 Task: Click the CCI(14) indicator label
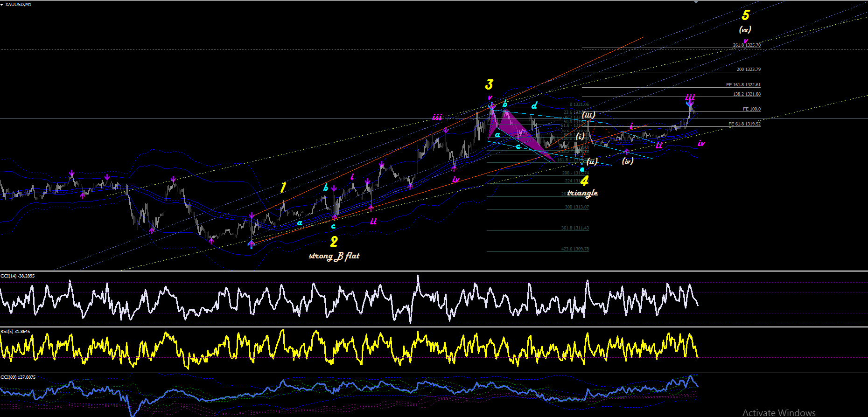coord(18,276)
